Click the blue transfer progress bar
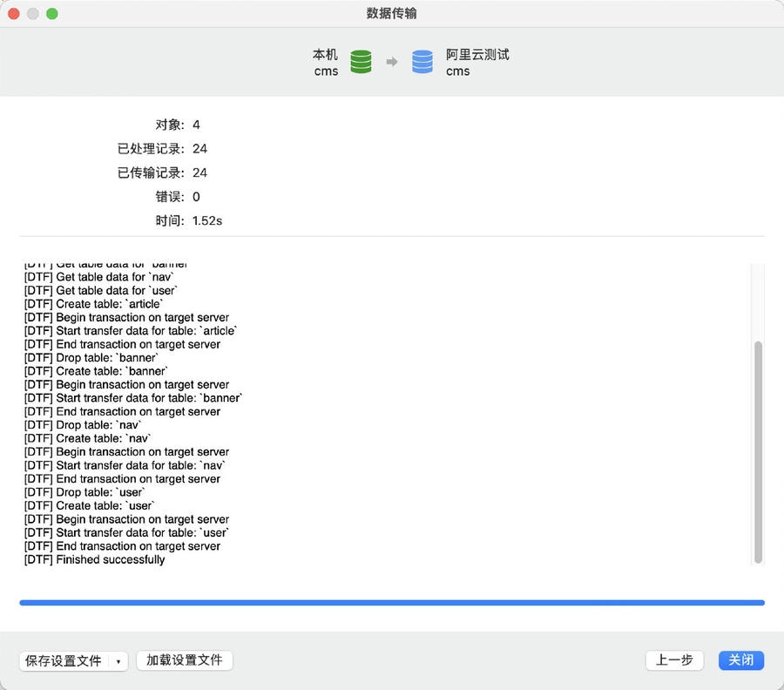 392,602
